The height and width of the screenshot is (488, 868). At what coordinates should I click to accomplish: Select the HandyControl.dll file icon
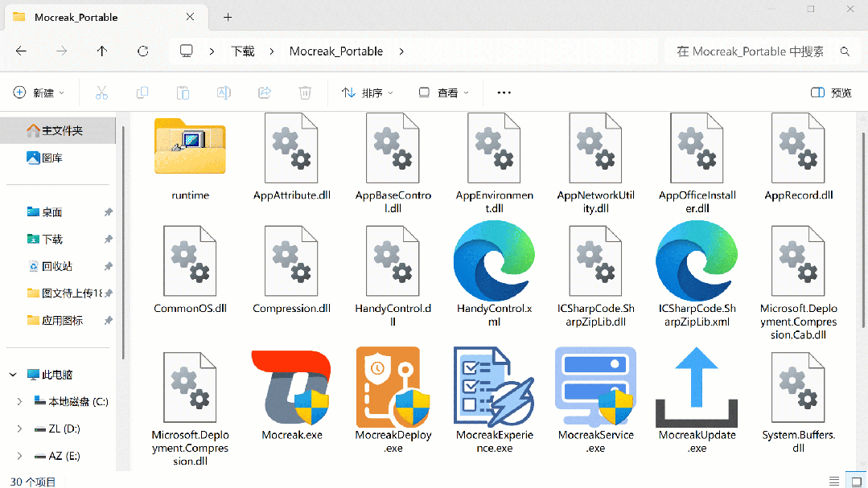(x=393, y=260)
